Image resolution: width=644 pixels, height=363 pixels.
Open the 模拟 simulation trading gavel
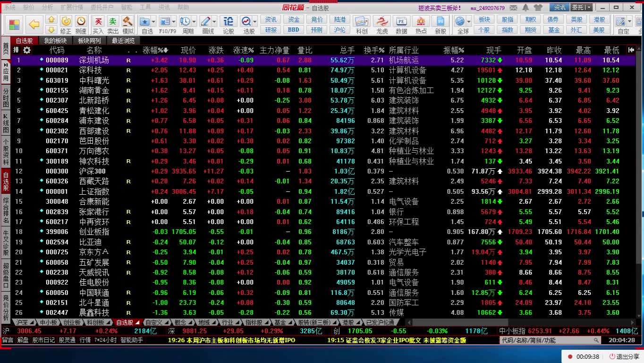click(x=128, y=25)
